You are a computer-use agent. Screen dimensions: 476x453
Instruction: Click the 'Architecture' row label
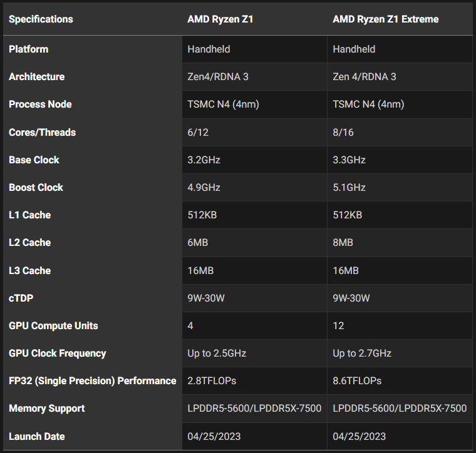click(37, 77)
